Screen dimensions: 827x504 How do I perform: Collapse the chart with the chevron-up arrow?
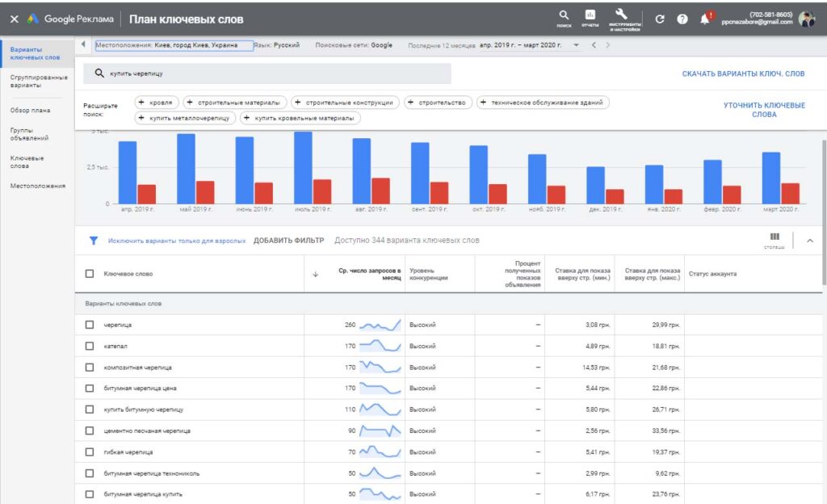[810, 240]
